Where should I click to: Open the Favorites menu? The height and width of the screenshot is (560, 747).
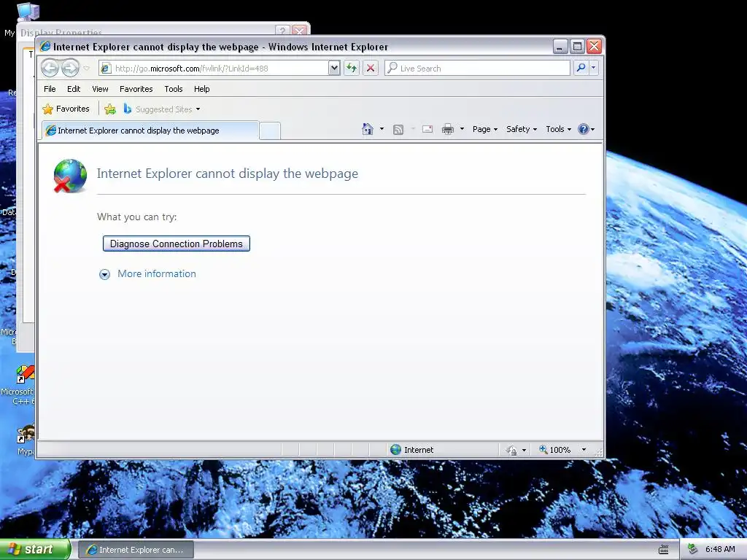[x=136, y=89]
